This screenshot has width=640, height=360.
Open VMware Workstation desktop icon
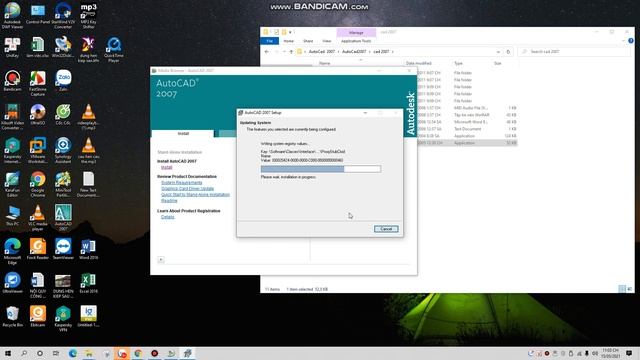pyautogui.click(x=38, y=151)
